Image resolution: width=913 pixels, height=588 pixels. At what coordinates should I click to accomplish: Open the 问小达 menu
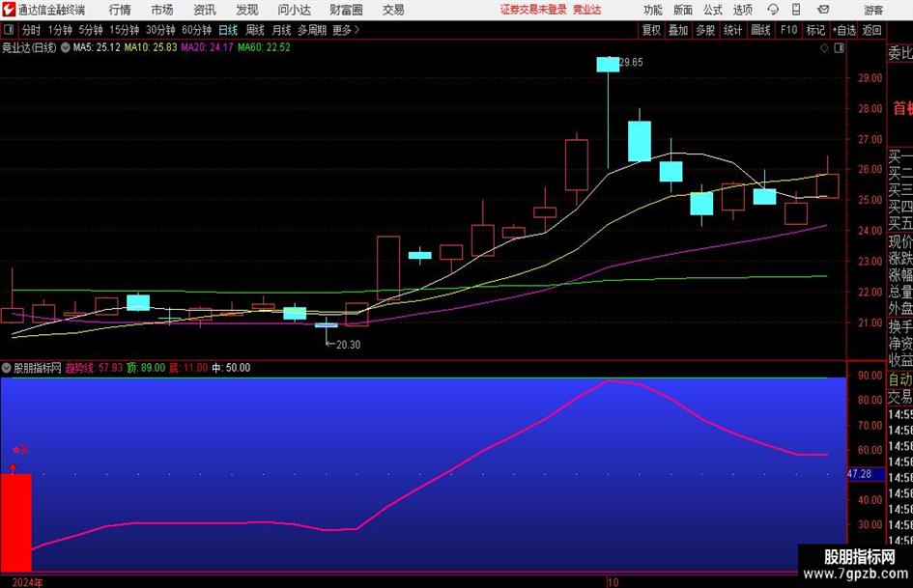point(294,10)
